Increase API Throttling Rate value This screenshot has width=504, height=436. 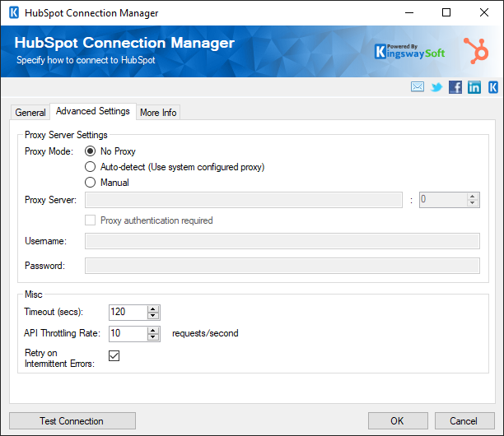point(153,331)
